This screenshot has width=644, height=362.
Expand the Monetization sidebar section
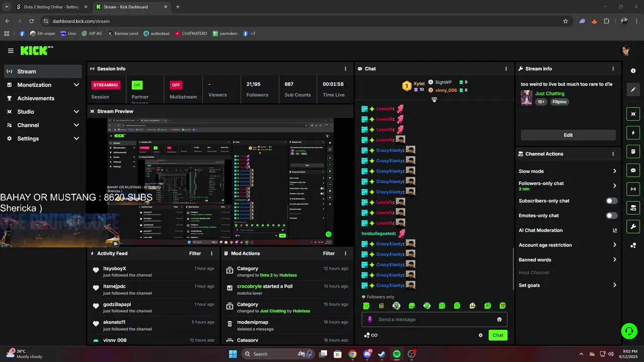click(76, 85)
